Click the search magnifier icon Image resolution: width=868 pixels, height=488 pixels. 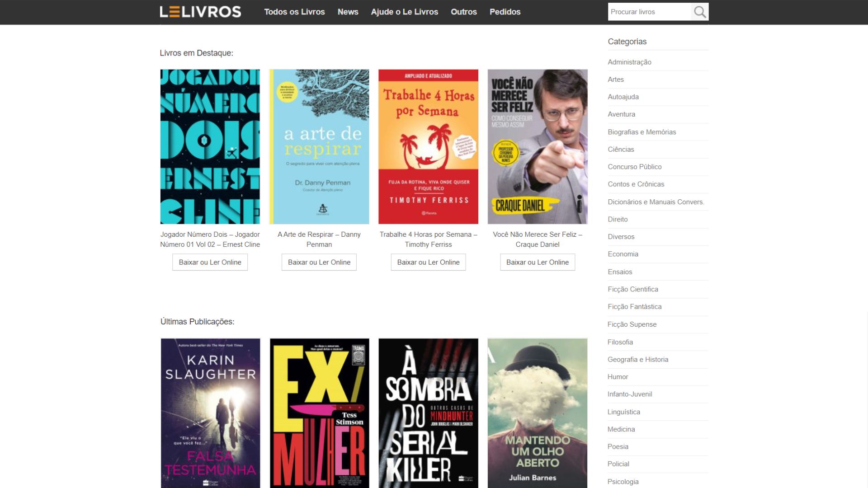pos(699,12)
